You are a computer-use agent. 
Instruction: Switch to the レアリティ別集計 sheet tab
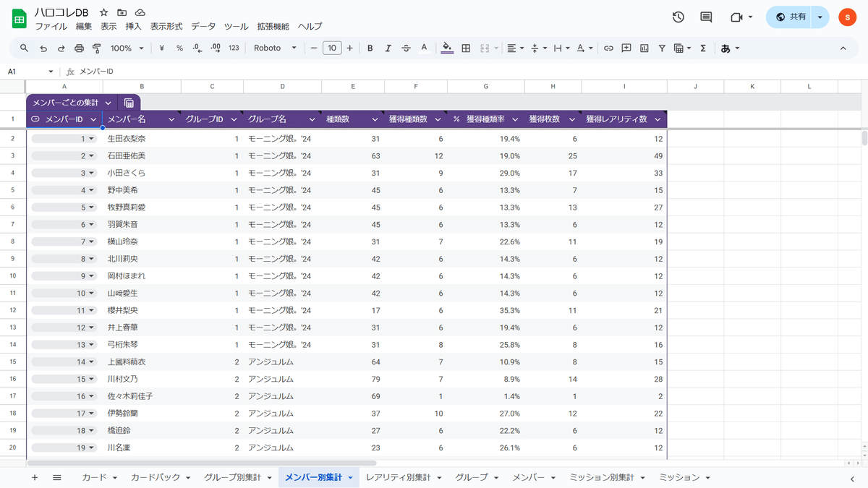click(398, 478)
